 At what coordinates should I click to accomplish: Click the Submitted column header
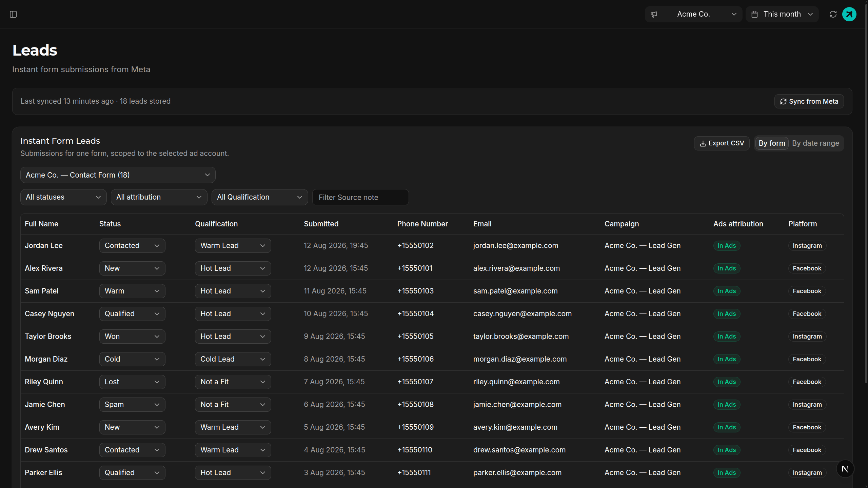(x=321, y=224)
